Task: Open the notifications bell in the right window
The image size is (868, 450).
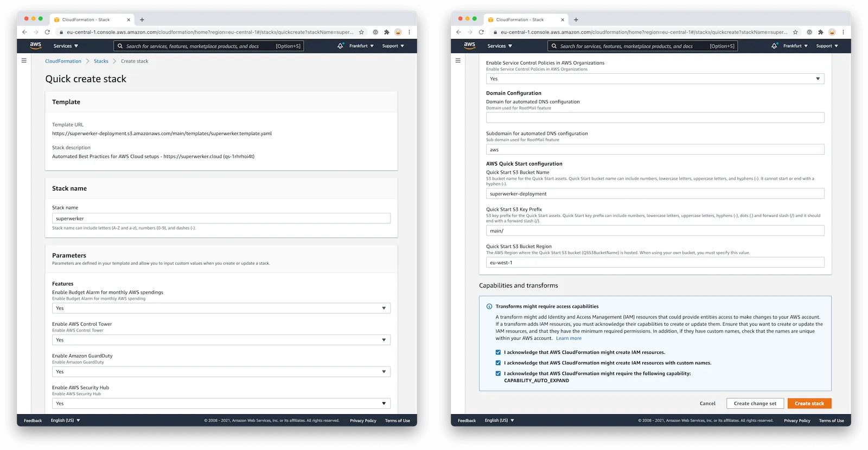Action: (774, 46)
